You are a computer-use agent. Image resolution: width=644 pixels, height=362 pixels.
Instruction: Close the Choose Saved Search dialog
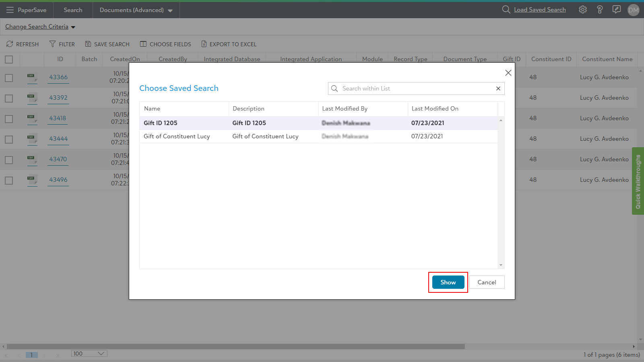coord(508,73)
